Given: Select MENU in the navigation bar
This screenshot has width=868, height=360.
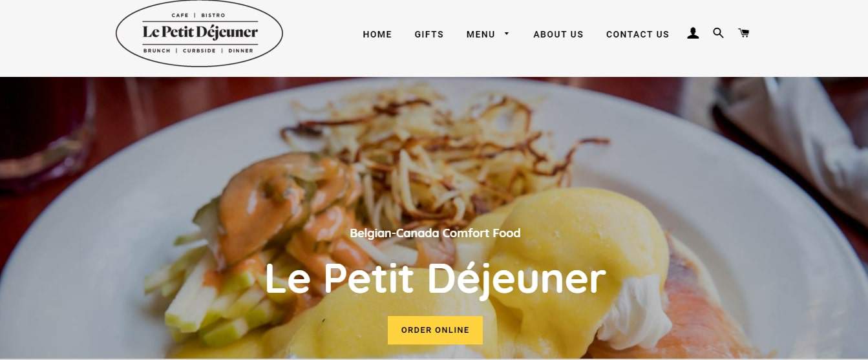Looking at the screenshot, I should tap(481, 34).
